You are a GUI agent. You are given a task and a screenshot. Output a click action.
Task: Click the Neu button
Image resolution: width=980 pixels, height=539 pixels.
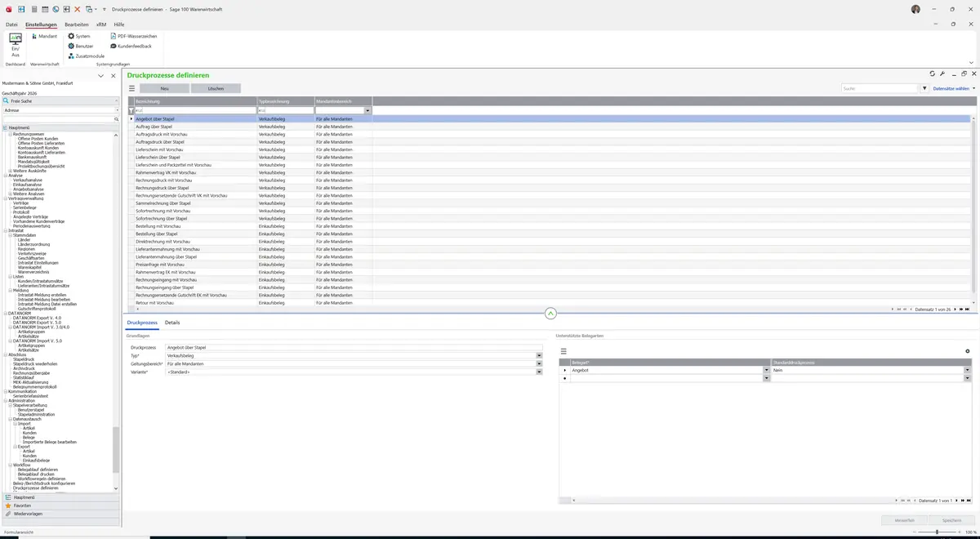point(164,88)
